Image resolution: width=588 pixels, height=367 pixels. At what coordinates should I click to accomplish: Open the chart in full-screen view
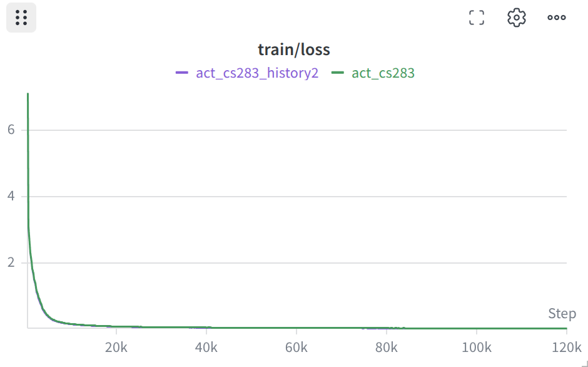tap(477, 18)
